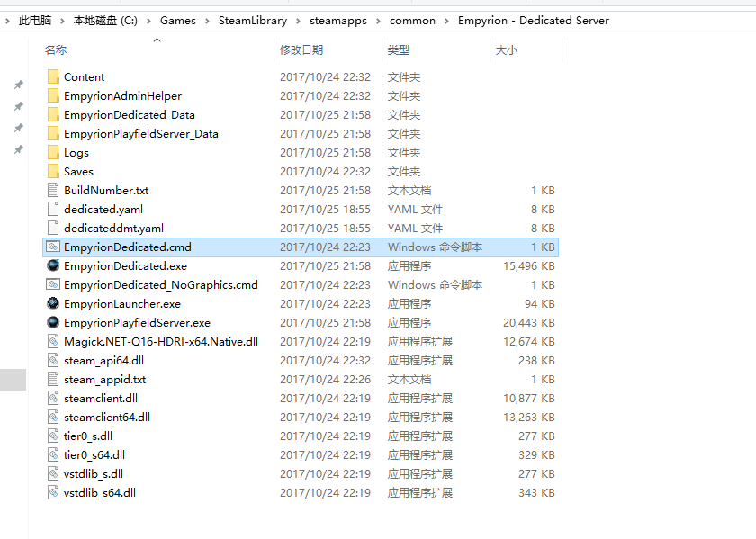The width and height of the screenshot is (756, 539).
Task: Click the Magick.NET-Q16-HDRI-x64.Native.dll icon
Action: coord(53,341)
